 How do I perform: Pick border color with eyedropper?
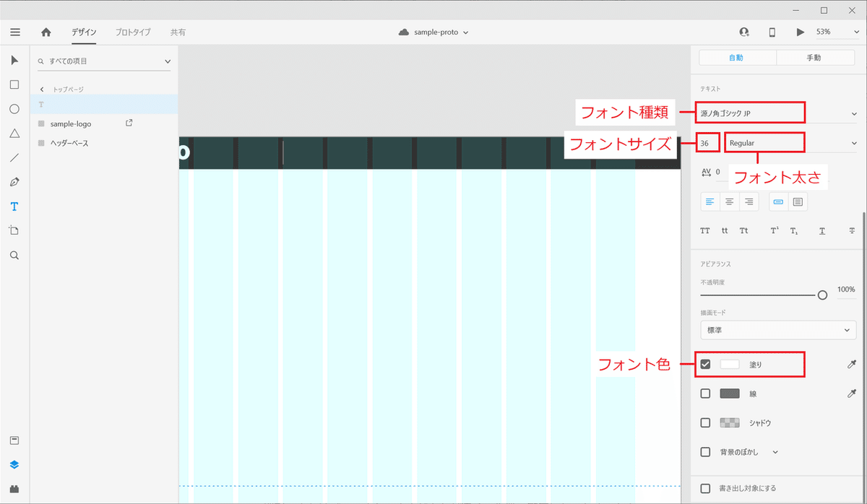point(852,394)
